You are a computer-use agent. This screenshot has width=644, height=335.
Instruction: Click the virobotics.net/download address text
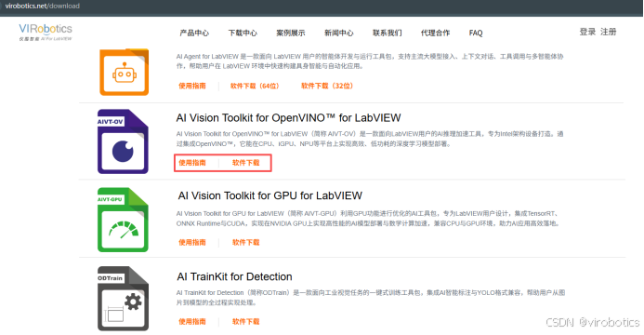[x=43, y=6]
